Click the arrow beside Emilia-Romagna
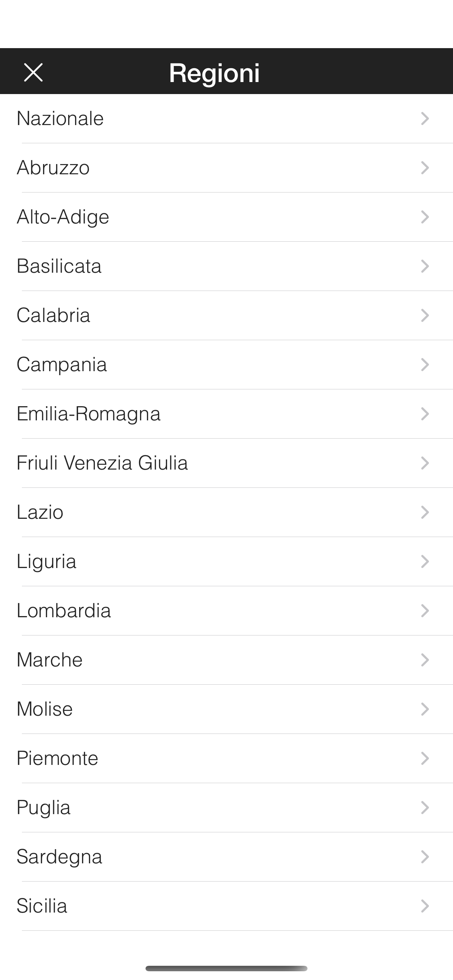453x980 pixels. pyautogui.click(x=425, y=414)
